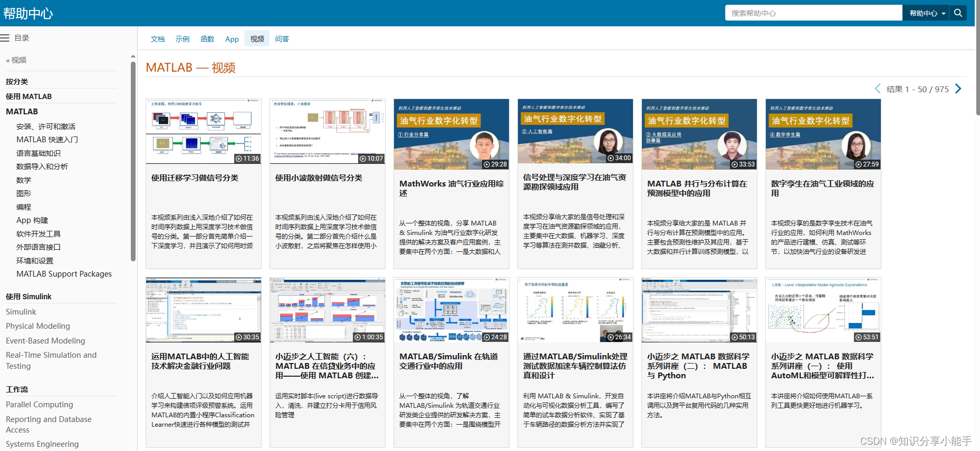Open 数据导入和分析 category

[x=42, y=166]
